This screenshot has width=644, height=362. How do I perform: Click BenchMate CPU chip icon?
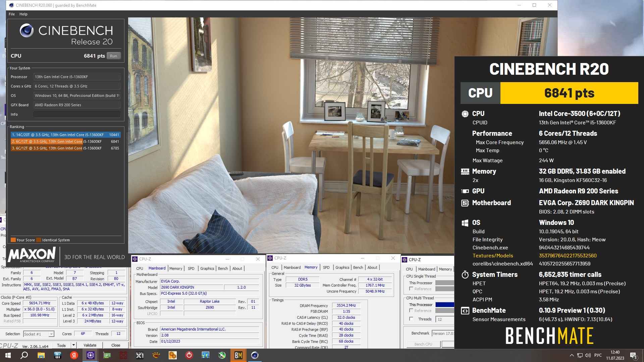click(465, 114)
